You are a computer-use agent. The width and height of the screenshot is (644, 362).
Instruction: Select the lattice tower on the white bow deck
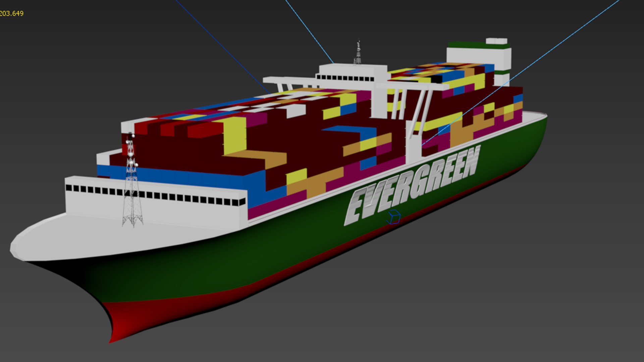132,180
